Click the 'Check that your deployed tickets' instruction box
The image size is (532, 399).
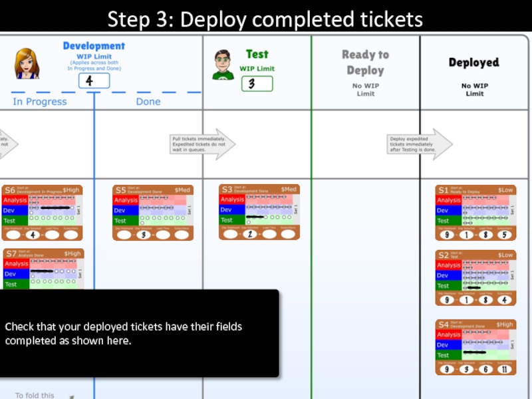coord(139,333)
